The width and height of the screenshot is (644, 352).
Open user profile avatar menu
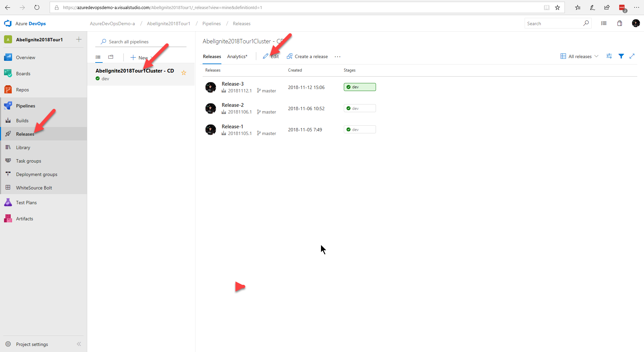pos(636,23)
